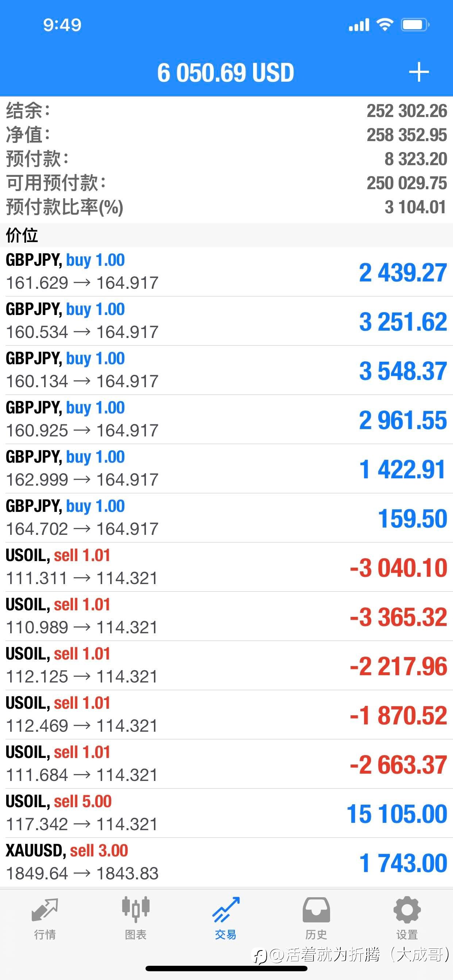This screenshot has height=980, width=453.
Task: Open USOIL sell 5.00 position
Action: pyautogui.click(x=226, y=813)
